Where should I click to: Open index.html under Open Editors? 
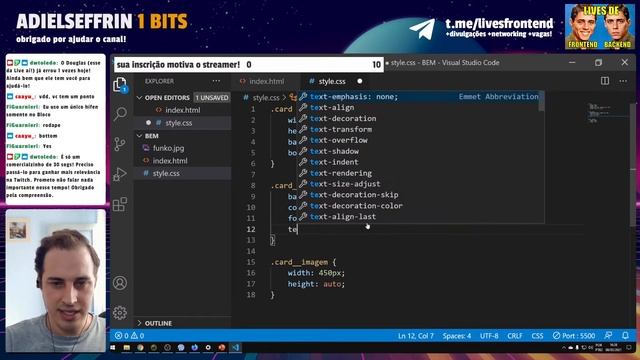tap(182, 110)
